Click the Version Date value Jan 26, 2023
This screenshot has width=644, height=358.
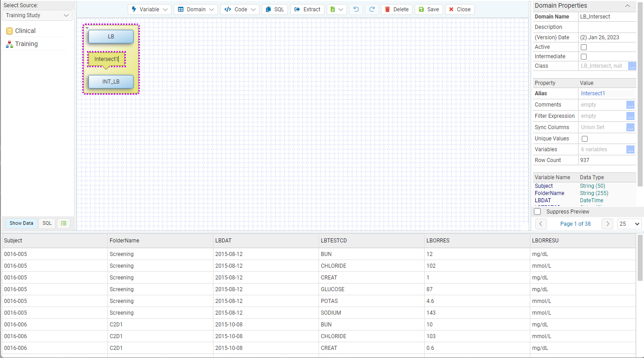[x=600, y=37]
